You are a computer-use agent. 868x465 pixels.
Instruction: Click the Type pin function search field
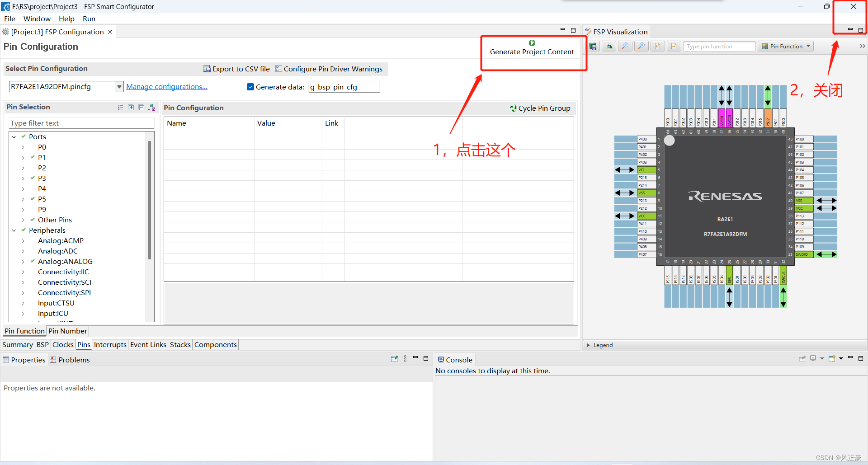pos(719,47)
